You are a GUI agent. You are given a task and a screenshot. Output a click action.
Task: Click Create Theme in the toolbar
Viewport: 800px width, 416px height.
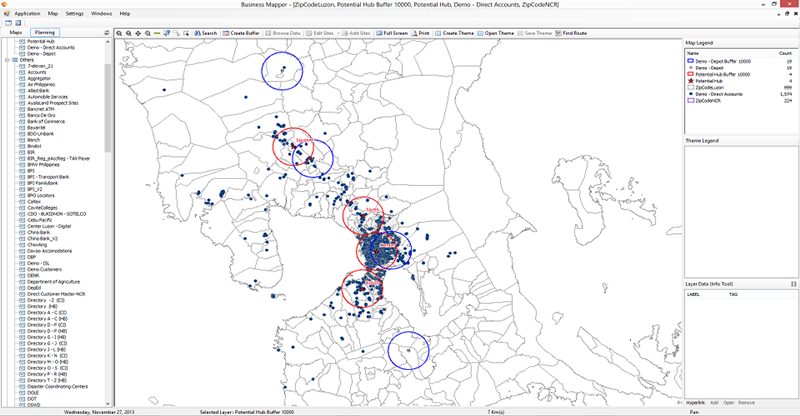coord(455,33)
